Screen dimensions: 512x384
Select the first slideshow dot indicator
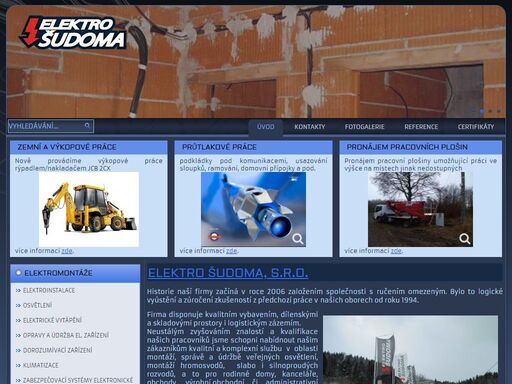point(482,111)
